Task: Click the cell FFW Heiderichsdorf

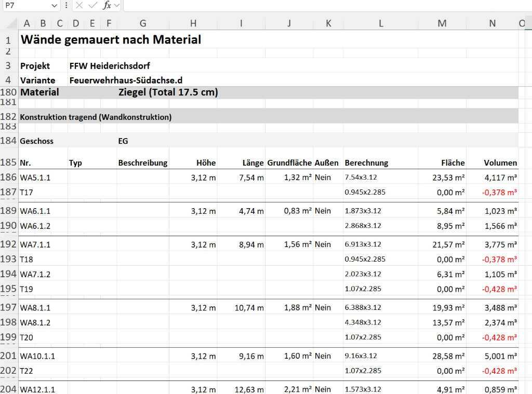Action: (110, 66)
